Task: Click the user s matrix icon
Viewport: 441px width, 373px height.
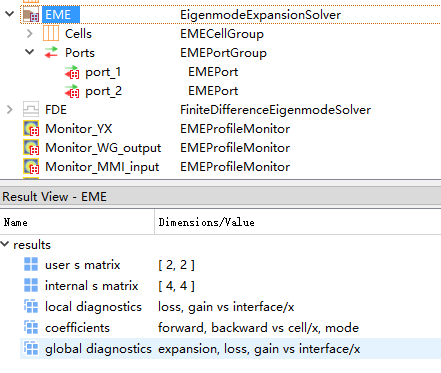Action: (31, 264)
